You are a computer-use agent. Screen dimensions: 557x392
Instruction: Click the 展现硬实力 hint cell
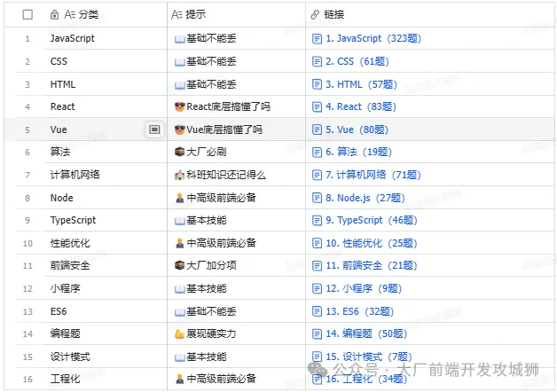click(x=236, y=333)
